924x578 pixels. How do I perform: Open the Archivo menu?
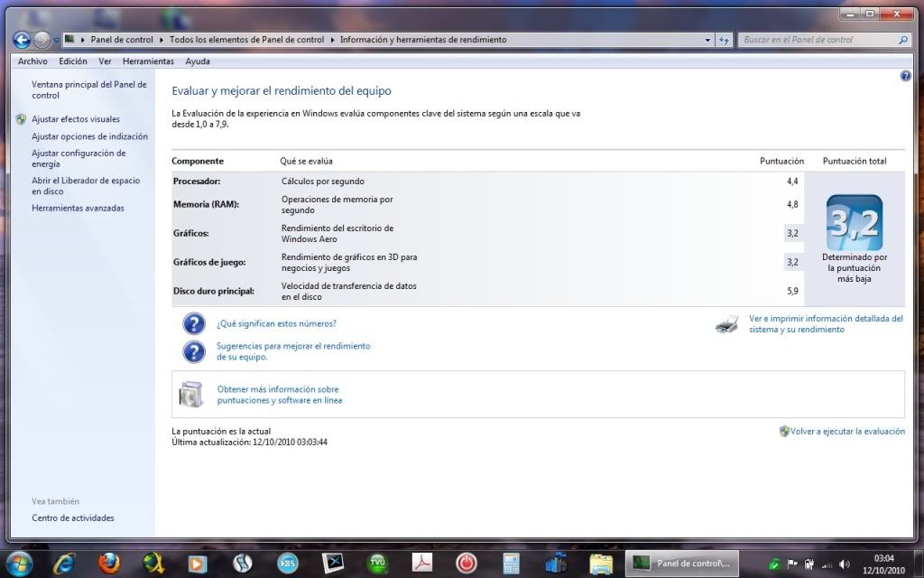click(x=32, y=61)
